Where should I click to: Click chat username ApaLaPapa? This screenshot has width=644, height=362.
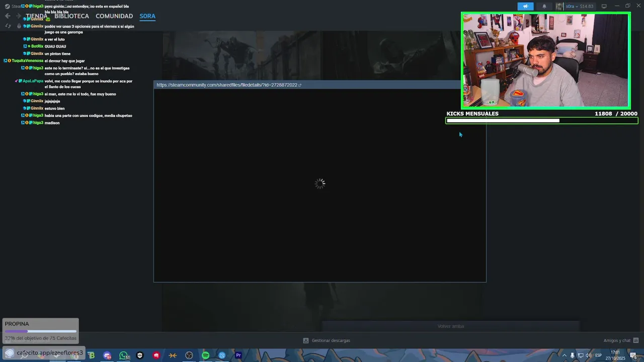tap(33, 81)
